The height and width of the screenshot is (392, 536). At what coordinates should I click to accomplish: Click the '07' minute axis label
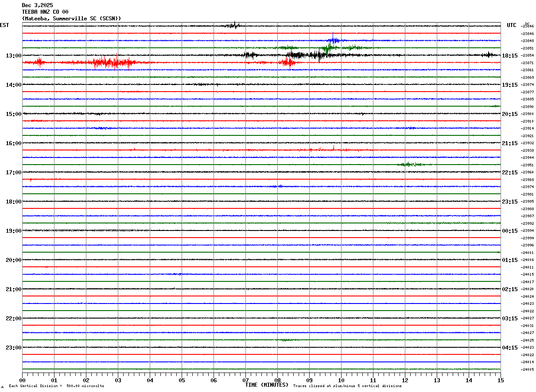coord(246,380)
